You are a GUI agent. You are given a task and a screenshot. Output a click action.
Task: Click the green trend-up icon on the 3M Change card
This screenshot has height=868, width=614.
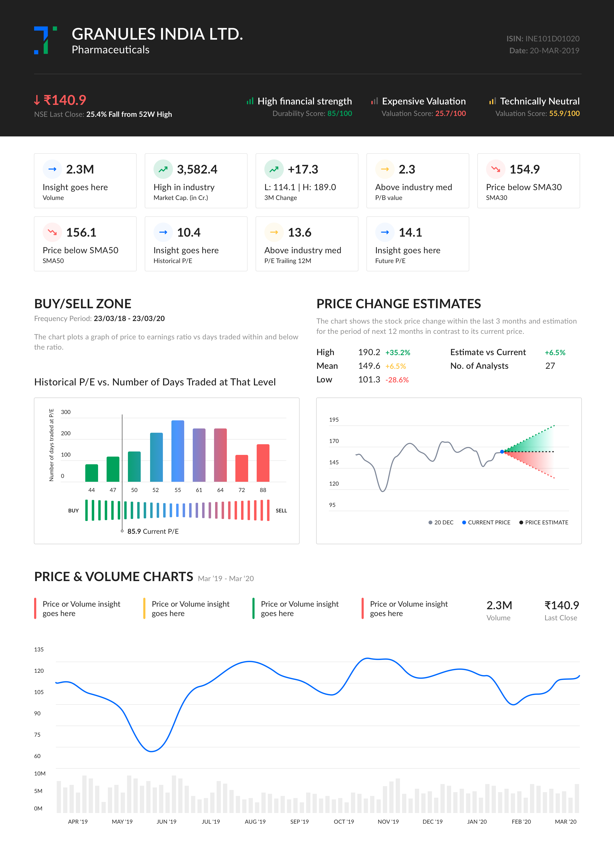click(274, 169)
